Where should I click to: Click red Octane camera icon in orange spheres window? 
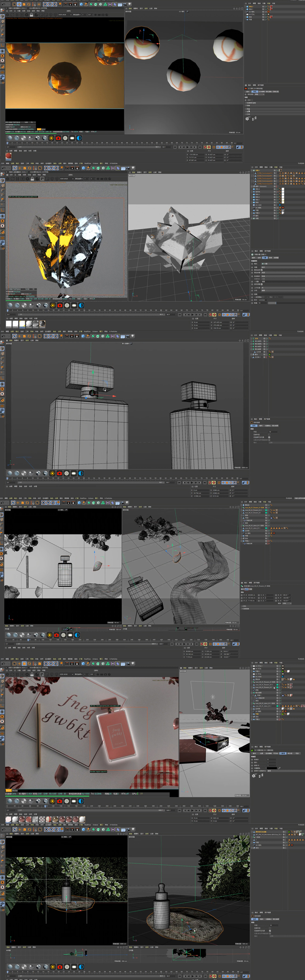[x=58, y=138]
